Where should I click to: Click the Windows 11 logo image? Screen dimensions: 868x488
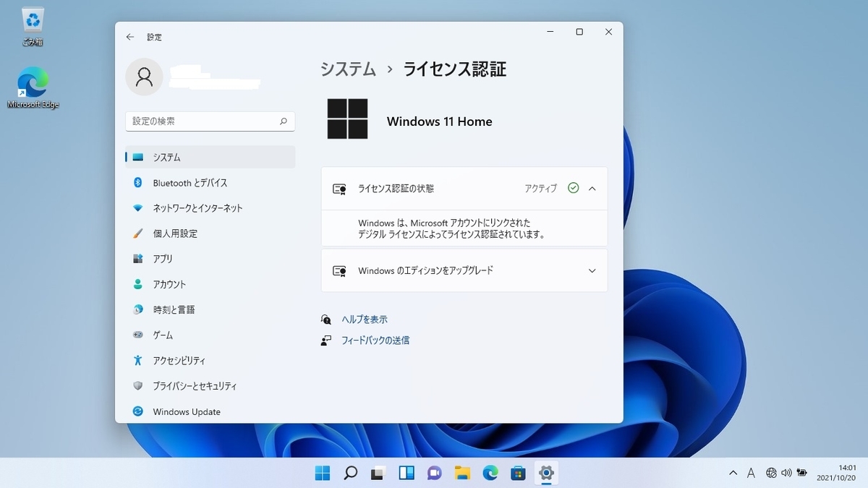point(348,119)
